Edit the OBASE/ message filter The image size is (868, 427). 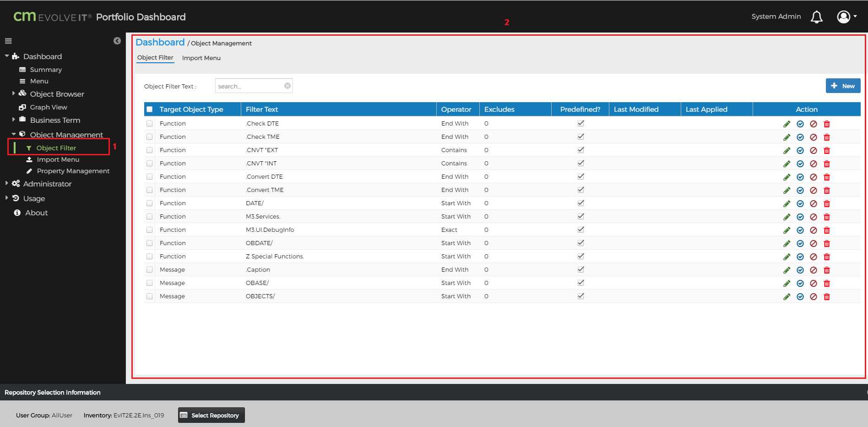click(787, 283)
